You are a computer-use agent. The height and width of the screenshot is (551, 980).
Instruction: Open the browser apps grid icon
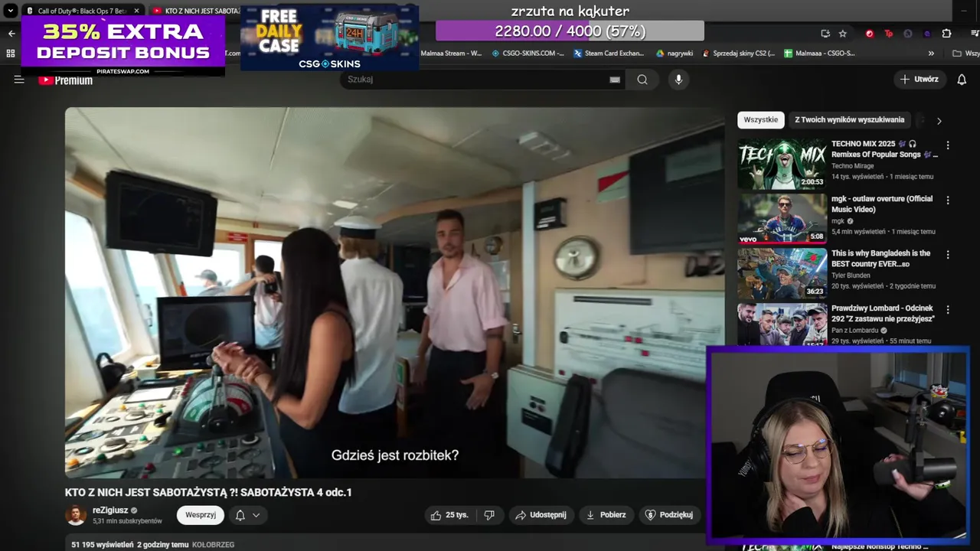click(x=11, y=54)
